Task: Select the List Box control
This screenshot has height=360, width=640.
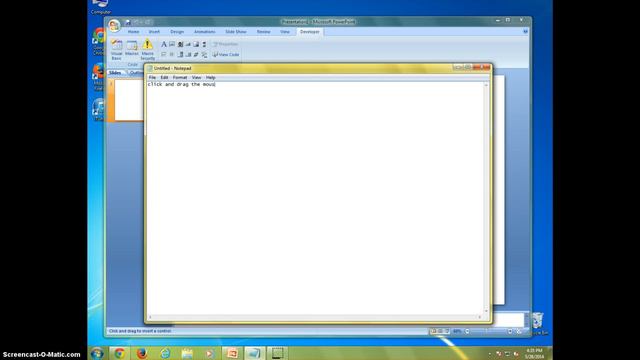Action: pyautogui.click(x=188, y=54)
